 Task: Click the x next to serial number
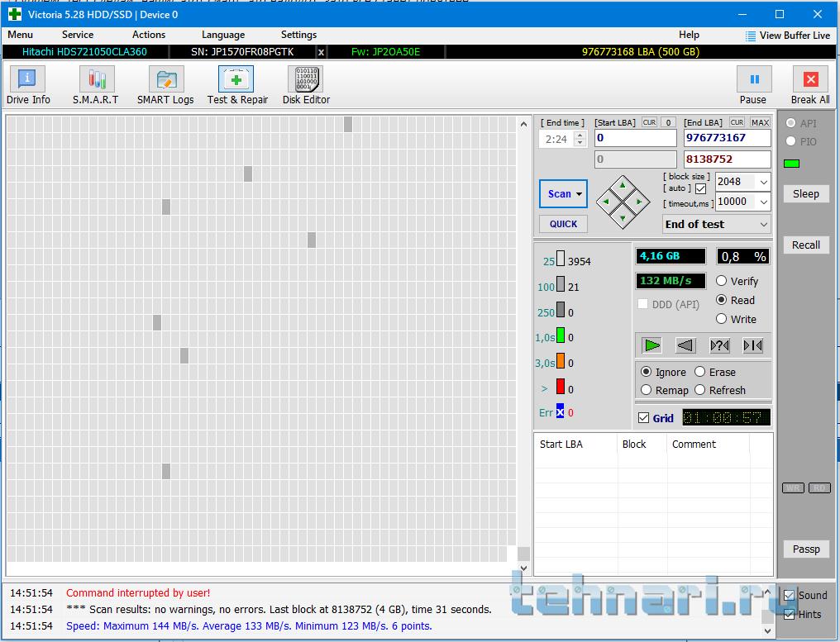(x=321, y=52)
